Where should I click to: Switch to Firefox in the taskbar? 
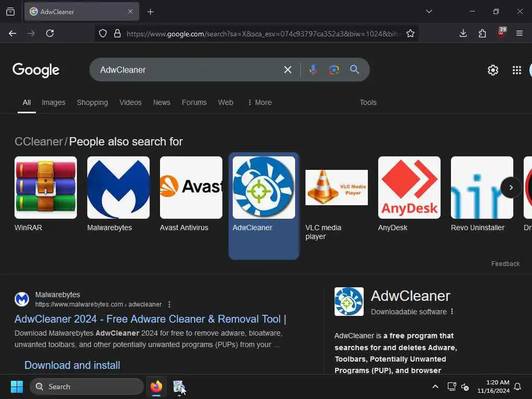pyautogui.click(x=156, y=387)
